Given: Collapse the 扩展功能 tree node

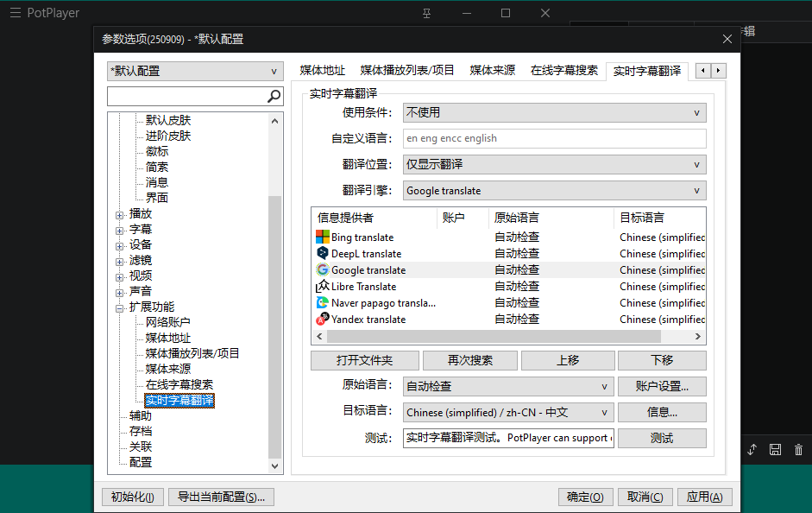Looking at the screenshot, I should click(120, 308).
